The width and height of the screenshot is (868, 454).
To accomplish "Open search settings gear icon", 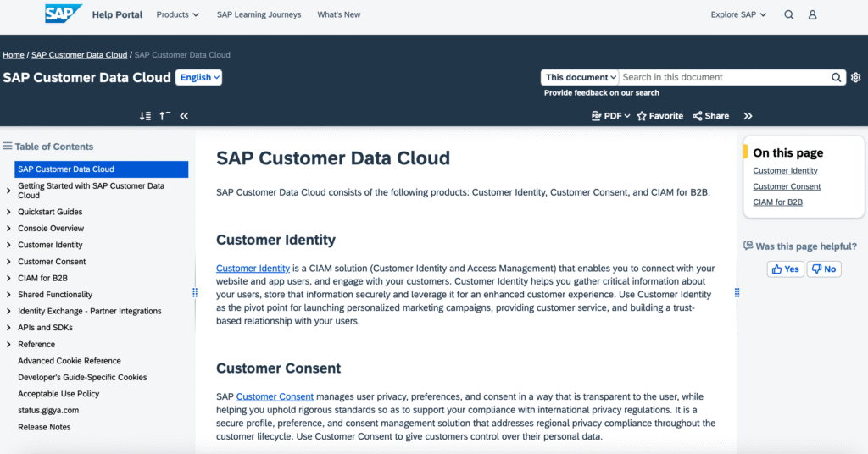I will (x=856, y=77).
